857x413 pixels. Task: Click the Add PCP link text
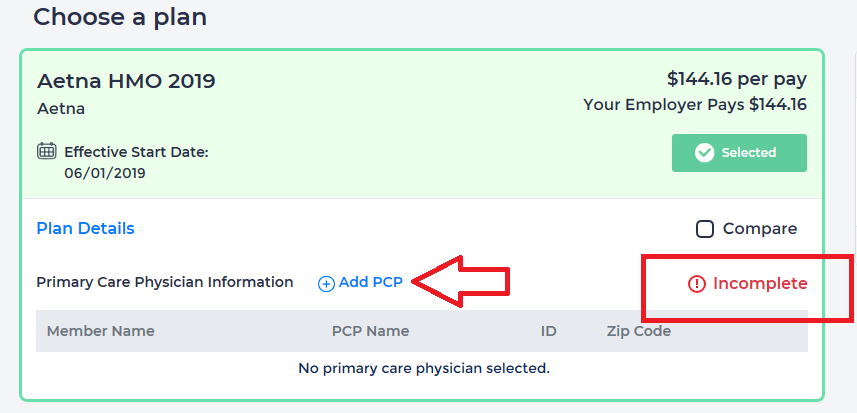click(370, 283)
